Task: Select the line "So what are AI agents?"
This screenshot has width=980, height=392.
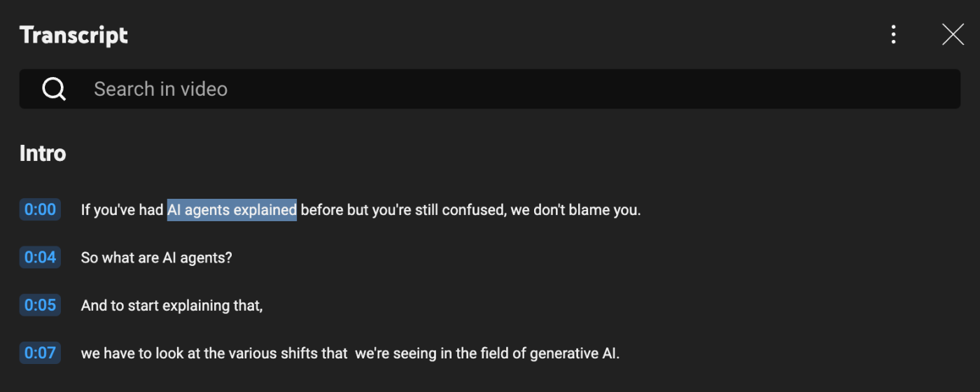Action: point(156,258)
